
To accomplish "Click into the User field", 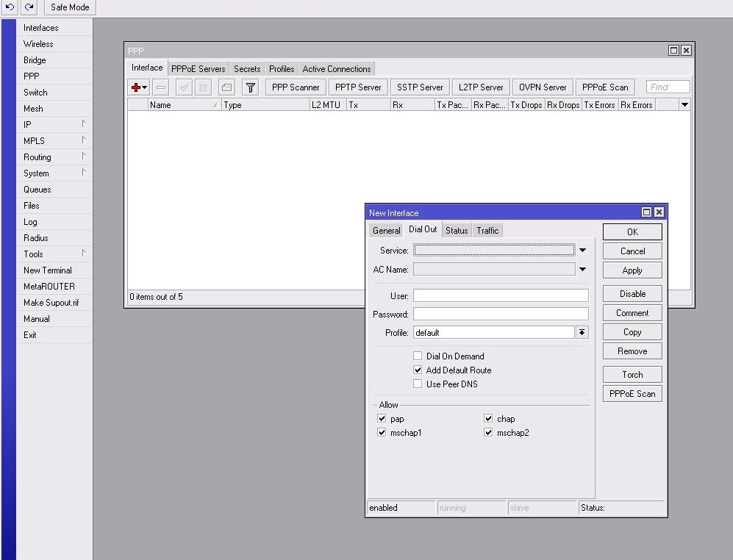I will tap(501, 295).
